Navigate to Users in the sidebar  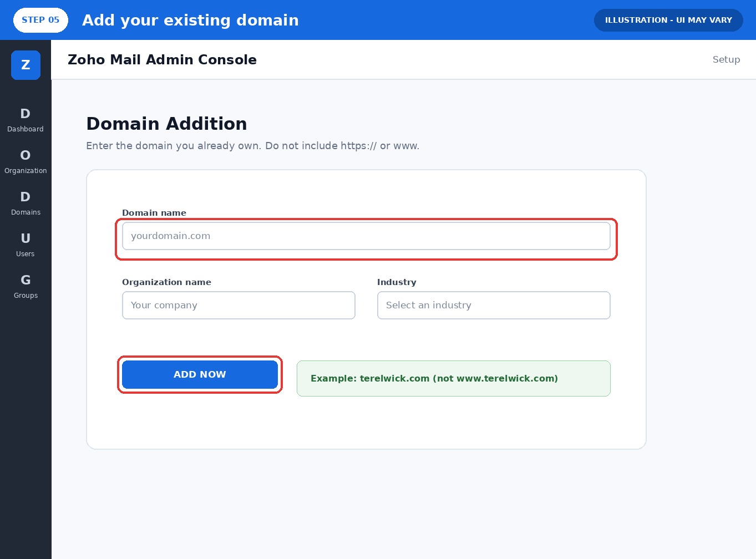pyautogui.click(x=26, y=245)
